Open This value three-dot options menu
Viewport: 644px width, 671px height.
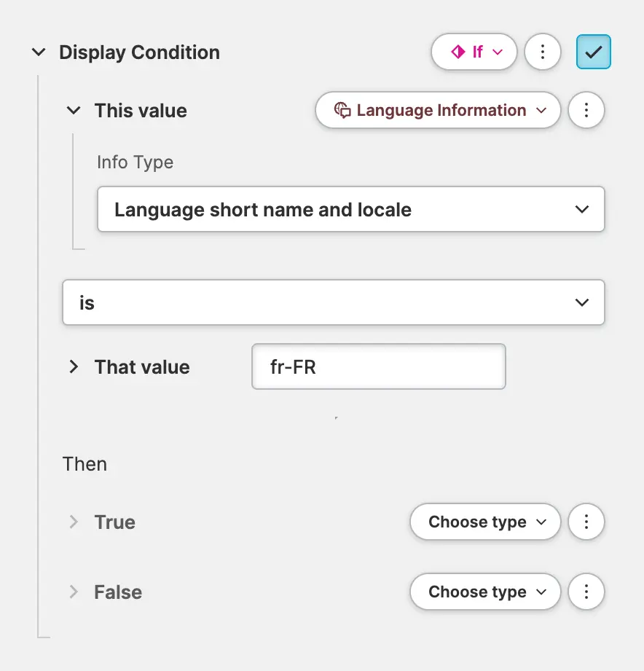click(x=586, y=111)
